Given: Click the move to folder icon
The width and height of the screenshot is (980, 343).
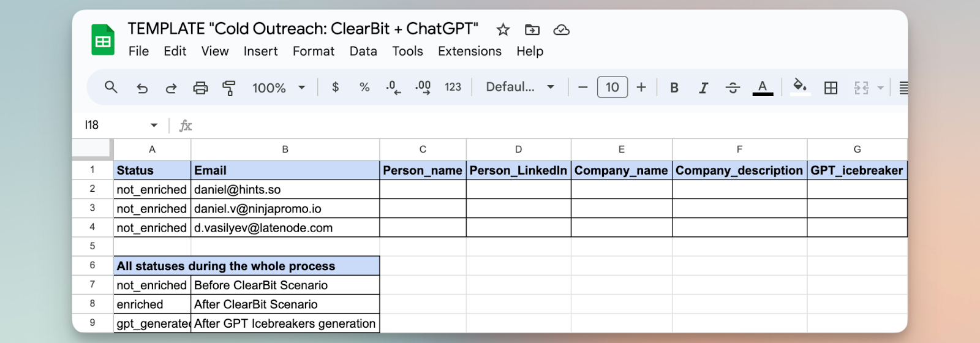Looking at the screenshot, I should point(532,29).
